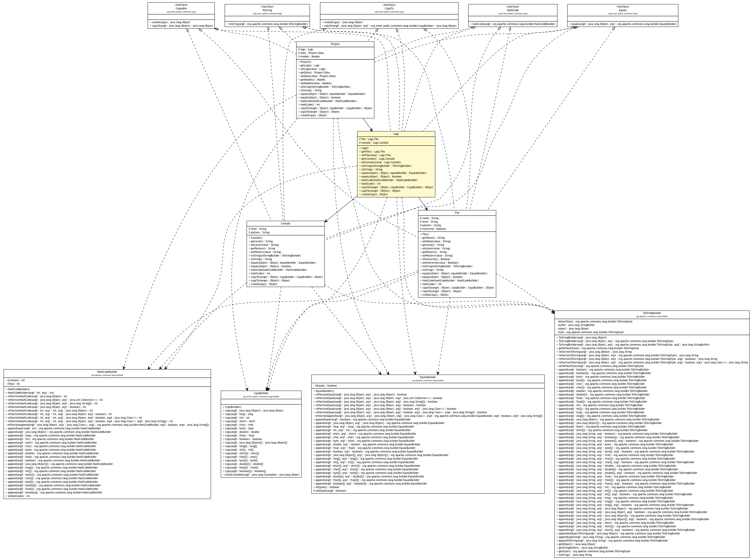
Task: Select the '+ Project()' constructor line
Action: click(305, 62)
